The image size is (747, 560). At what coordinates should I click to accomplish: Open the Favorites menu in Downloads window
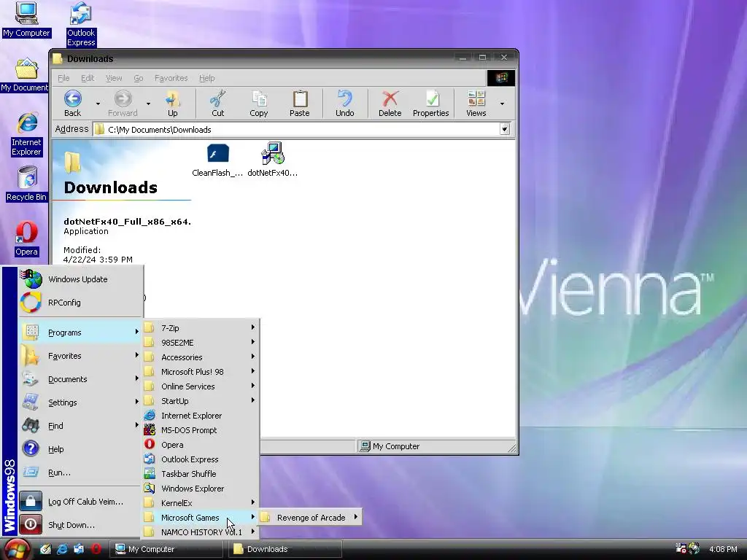coord(171,78)
